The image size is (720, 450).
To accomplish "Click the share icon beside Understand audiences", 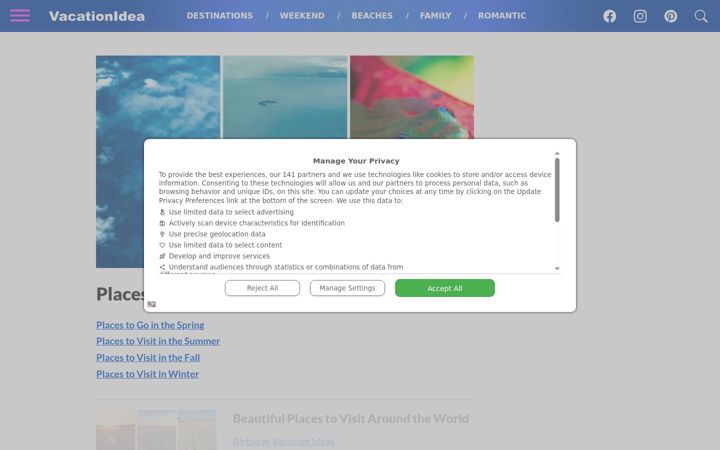I will click(162, 267).
